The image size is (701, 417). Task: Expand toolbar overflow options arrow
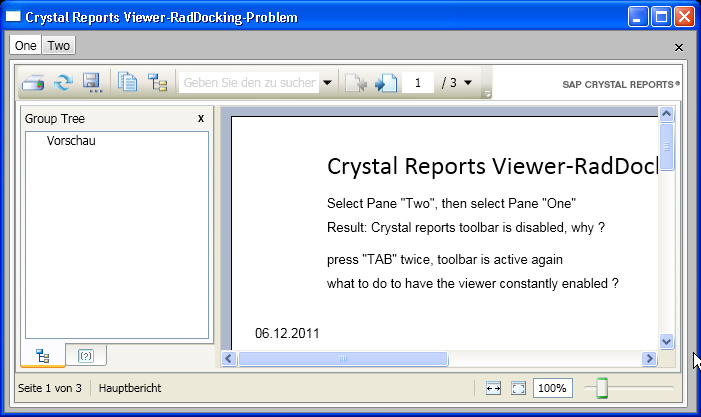click(487, 94)
